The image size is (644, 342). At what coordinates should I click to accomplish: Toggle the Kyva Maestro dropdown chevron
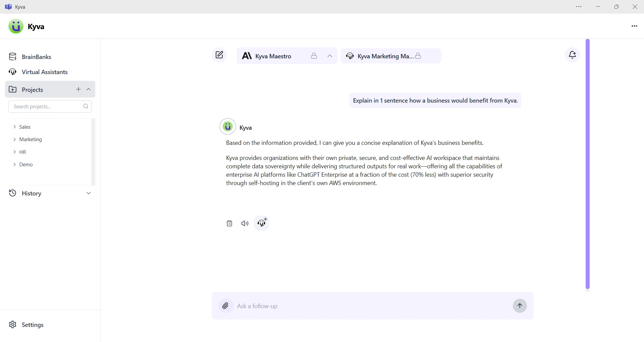pos(330,56)
